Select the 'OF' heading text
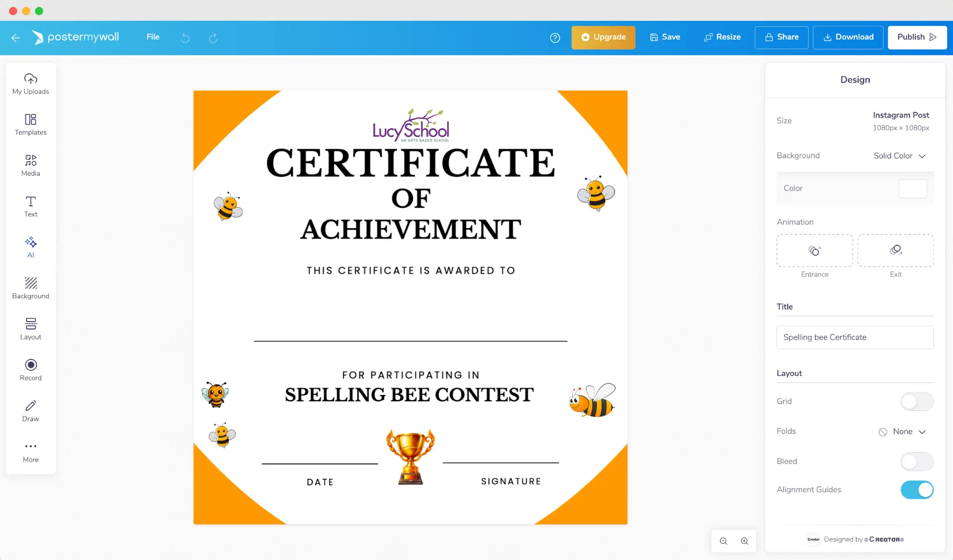The height and width of the screenshot is (560, 953). click(x=411, y=198)
